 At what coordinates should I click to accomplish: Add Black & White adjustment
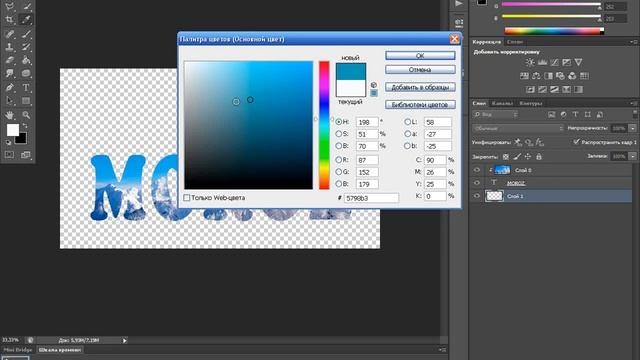[x=548, y=76]
